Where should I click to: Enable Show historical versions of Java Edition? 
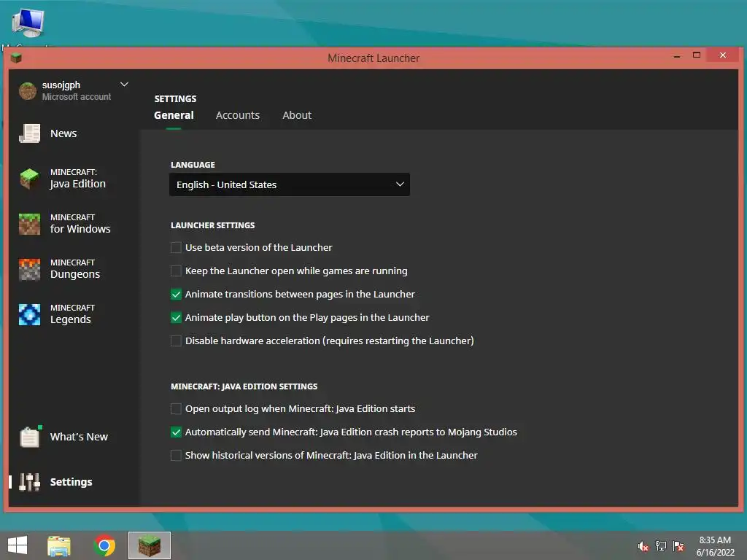click(x=176, y=455)
